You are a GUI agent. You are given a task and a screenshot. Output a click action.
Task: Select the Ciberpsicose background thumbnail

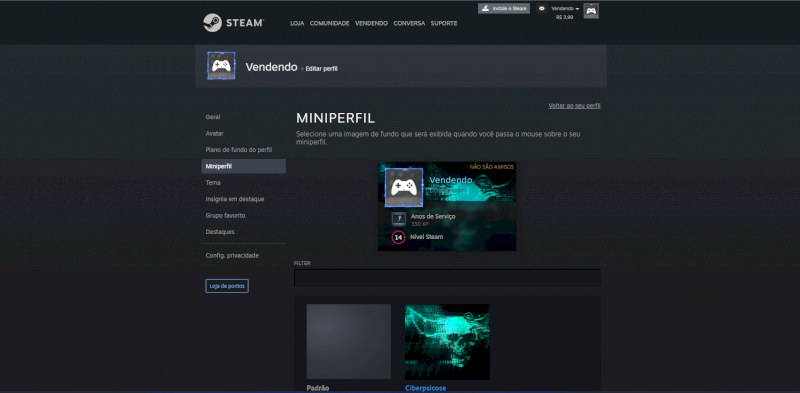pyautogui.click(x=447, y=341)
